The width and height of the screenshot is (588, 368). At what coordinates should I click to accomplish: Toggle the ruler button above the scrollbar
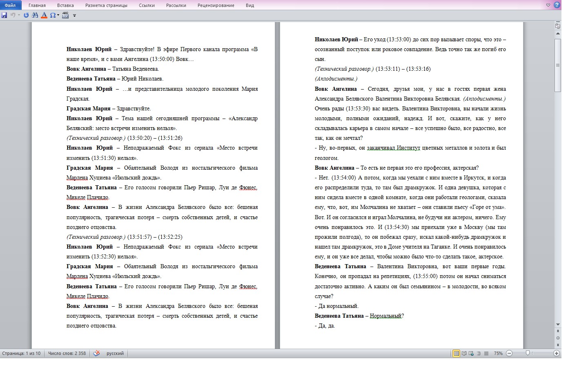coord(558,26)
